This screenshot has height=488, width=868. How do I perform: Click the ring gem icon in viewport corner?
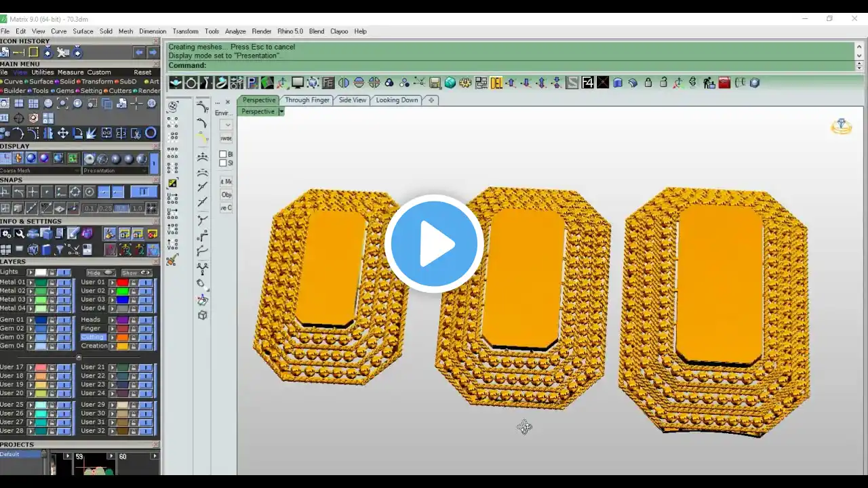pyautogui.click(x=841, y=126)
